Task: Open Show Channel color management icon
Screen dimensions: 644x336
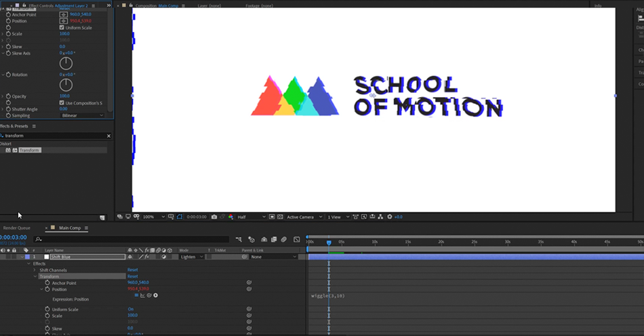Action: tap(230, 217)
